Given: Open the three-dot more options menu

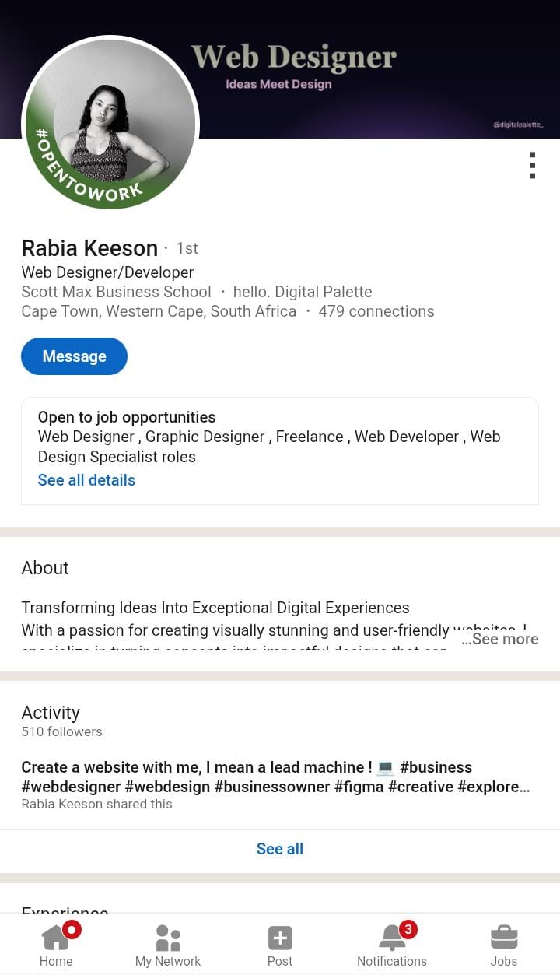Looking at the screenshot, I should tap(532, 165).
